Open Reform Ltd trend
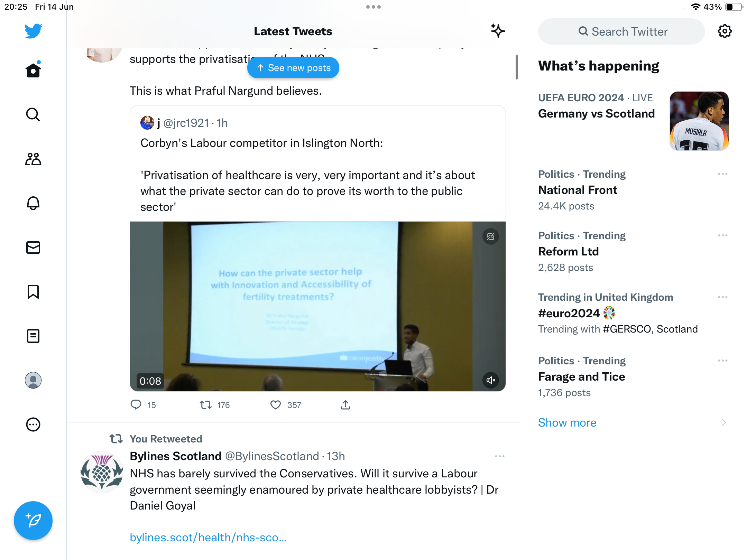747x560 pixels. point(569,252)
